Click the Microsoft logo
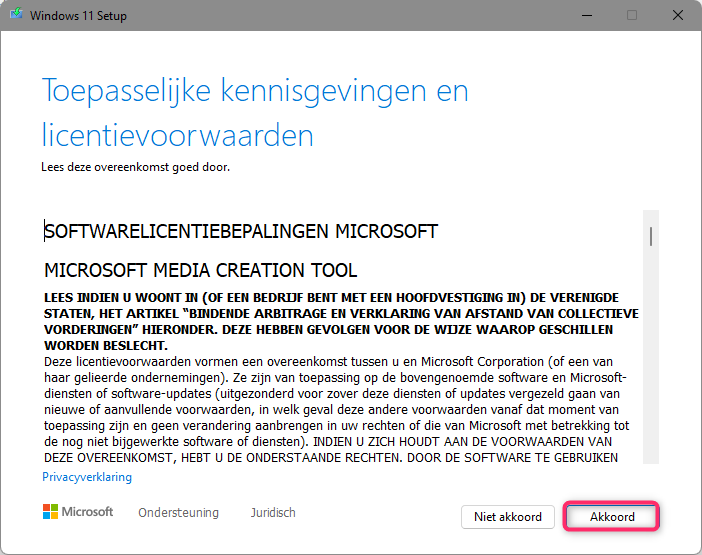 click(x=78, y=512)
